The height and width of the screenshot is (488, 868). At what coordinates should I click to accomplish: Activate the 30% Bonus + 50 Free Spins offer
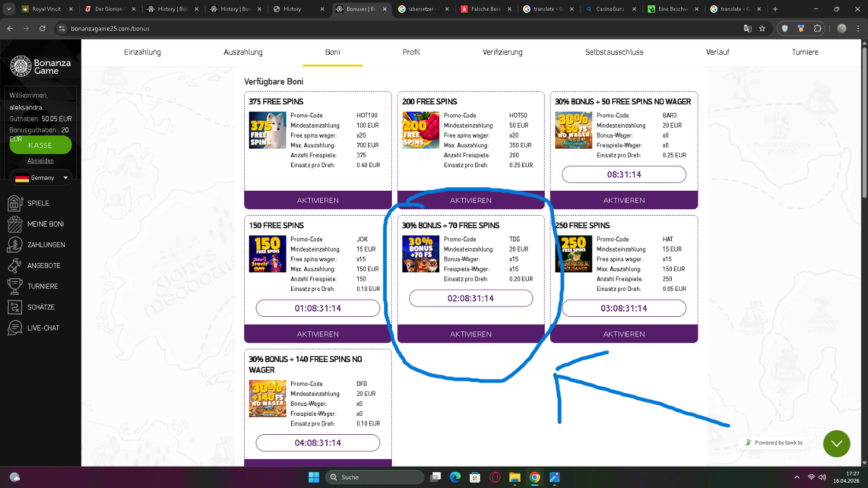point(624,200)
